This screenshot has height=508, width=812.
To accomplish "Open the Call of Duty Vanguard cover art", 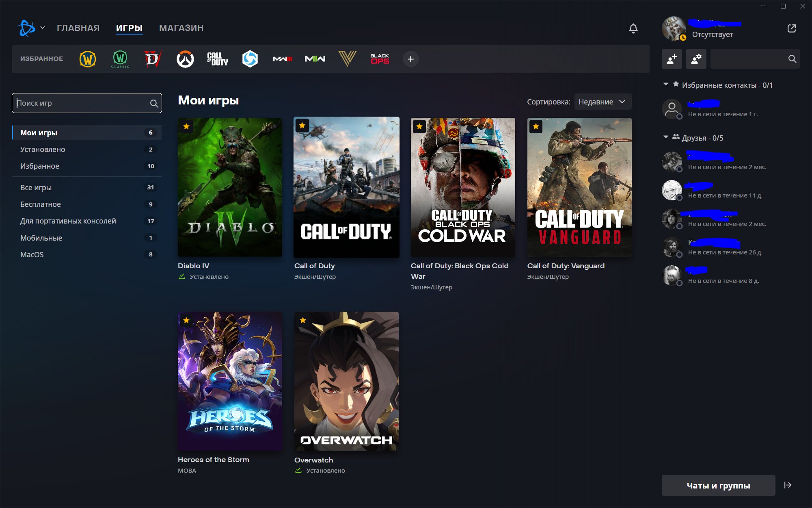I will pos(579,187).
